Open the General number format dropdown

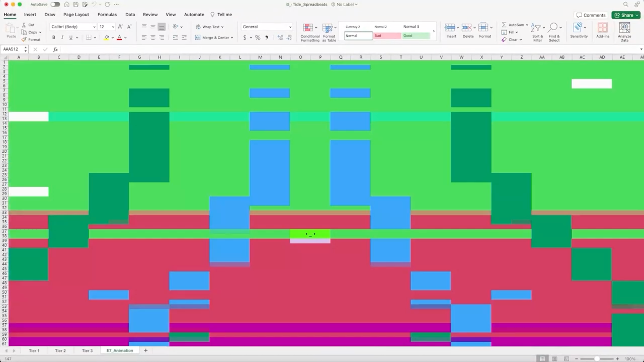tap(290, 27)
